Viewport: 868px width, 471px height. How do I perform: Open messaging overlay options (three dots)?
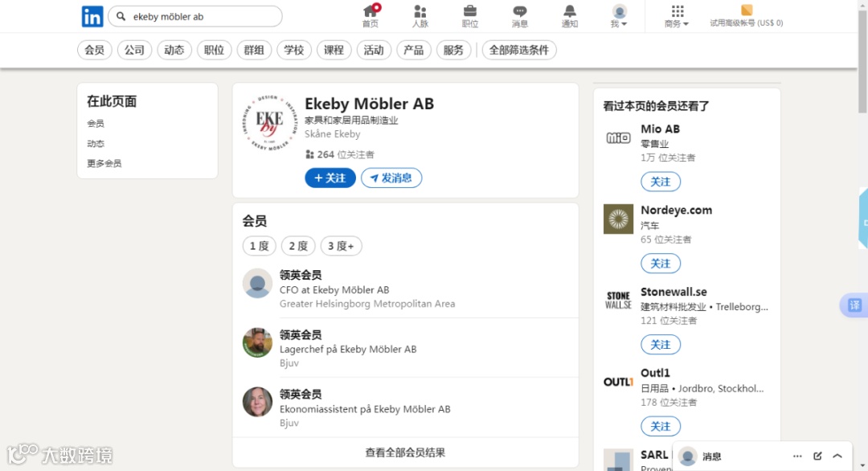[797, 456]
